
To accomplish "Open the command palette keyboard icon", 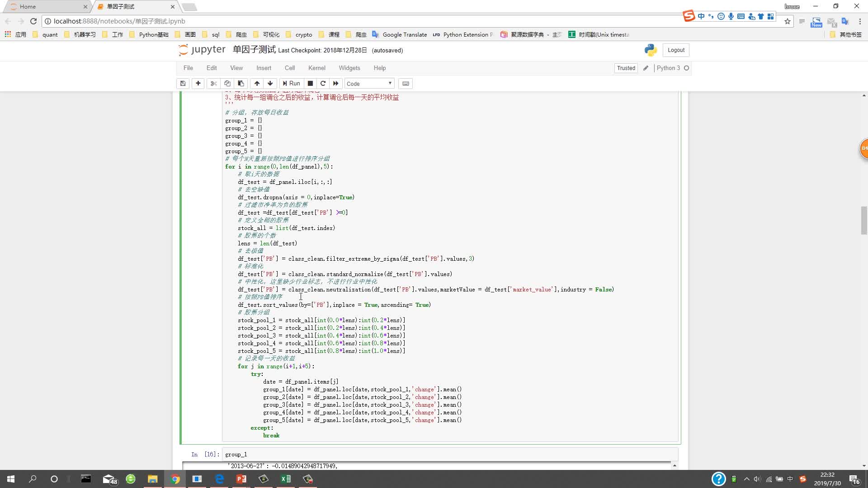I will [406, 84].
